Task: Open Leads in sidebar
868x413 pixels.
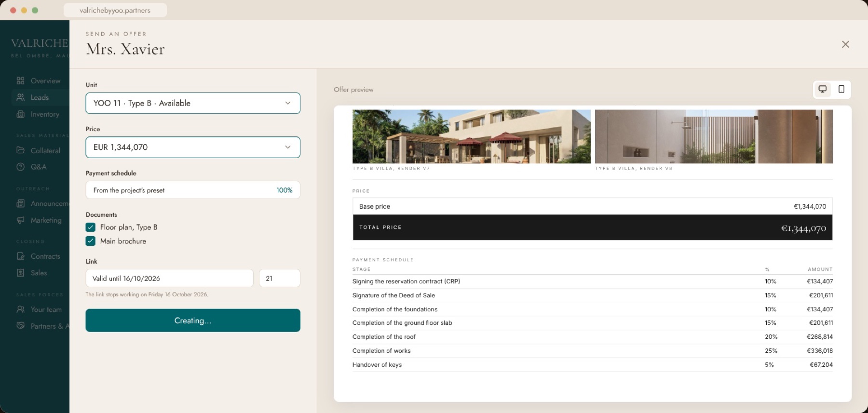Action: coord(40,97)
